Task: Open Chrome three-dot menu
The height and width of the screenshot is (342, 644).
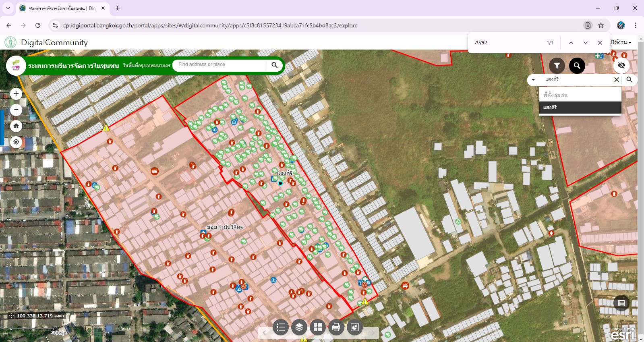Action: tap(636, 25)
